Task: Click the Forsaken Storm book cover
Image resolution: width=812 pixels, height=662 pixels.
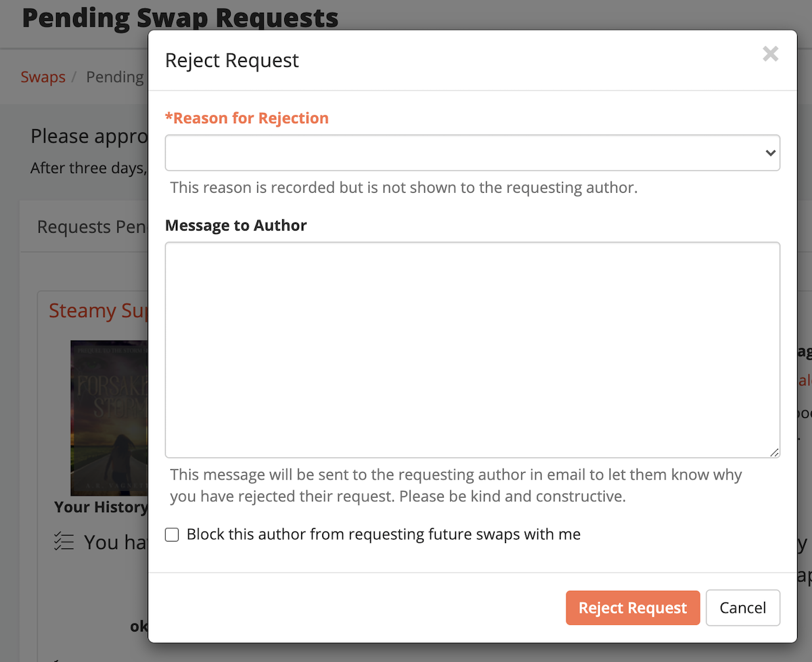Action: point(108,417)
